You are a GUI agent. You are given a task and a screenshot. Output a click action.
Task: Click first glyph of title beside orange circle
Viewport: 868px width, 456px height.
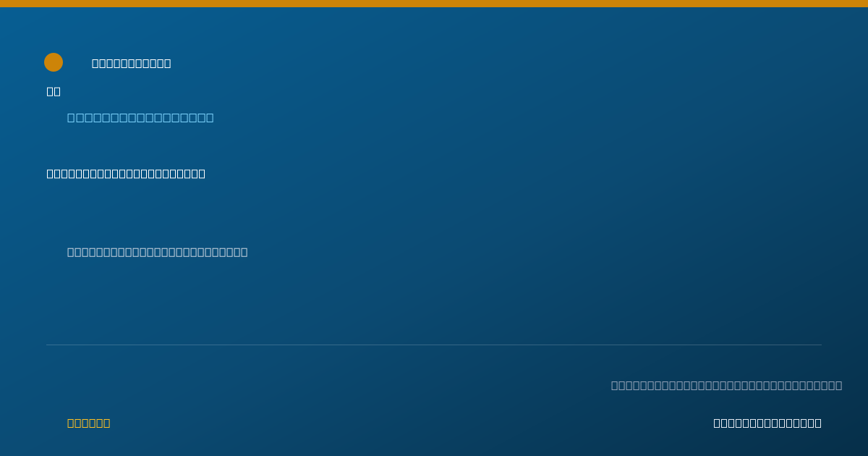(x=95, y=64)
